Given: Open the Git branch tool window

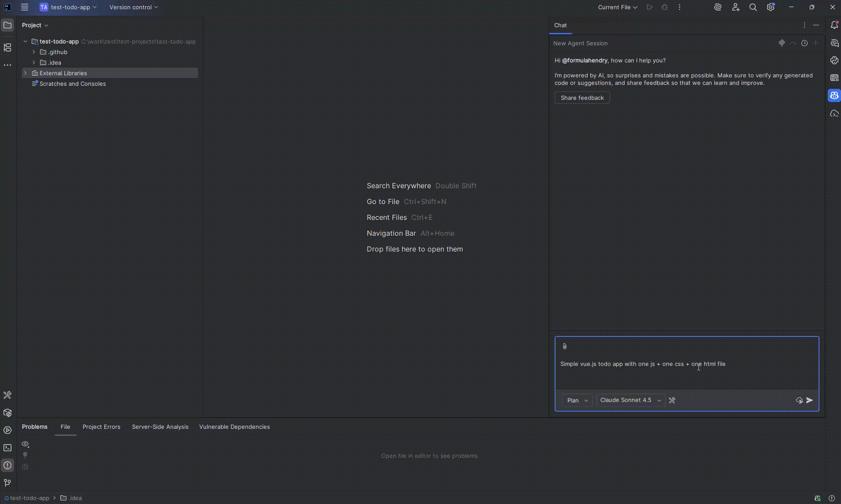Looking at the screenshot, I should click(x=7, y=483).
